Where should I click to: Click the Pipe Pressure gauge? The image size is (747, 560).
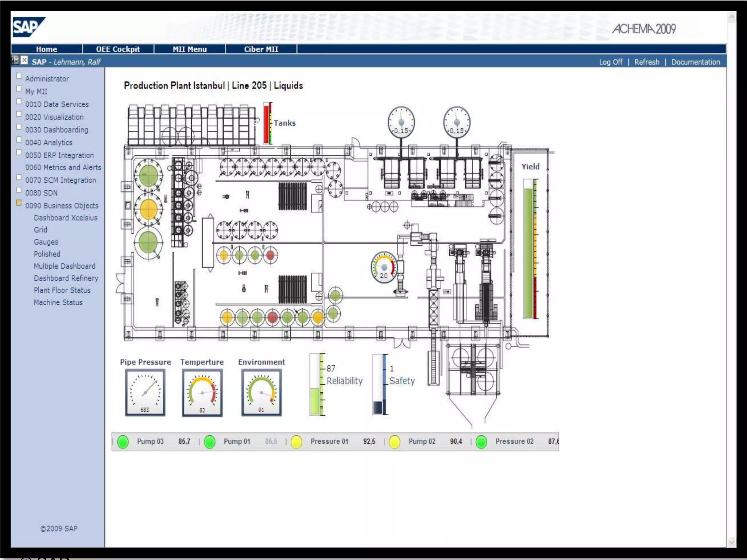pos(145,393)
